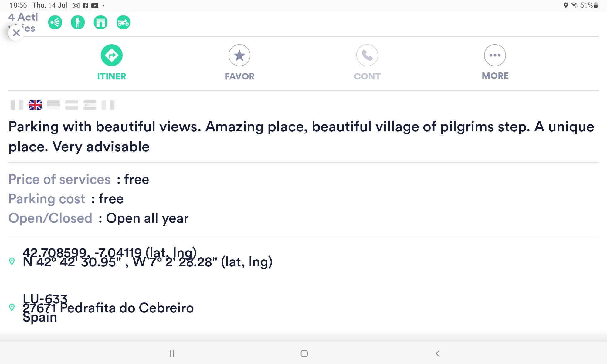Tap the motorcycle activity icon
This screenshot has height=364, width=607.
tap(123, 22)
